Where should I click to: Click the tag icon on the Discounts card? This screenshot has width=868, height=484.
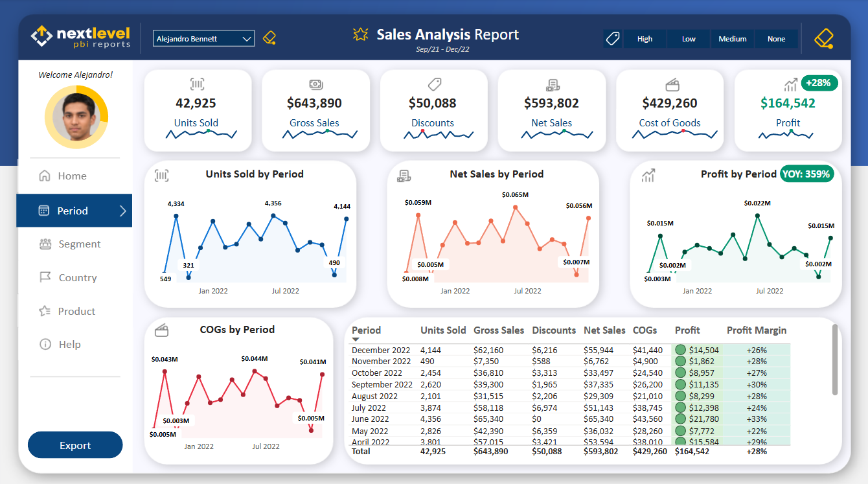pyautogui.click(x=433, y=84)
